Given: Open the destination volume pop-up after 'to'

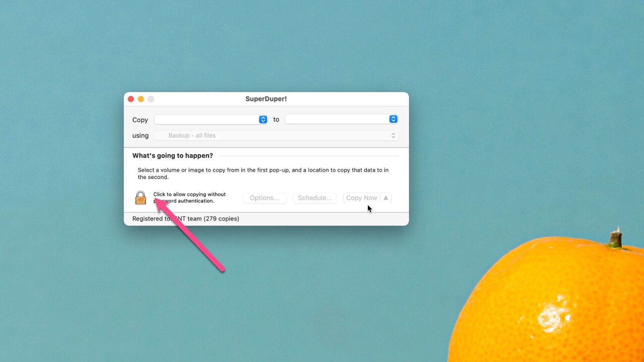Looking at the screenshot, I should coord(341,119).
